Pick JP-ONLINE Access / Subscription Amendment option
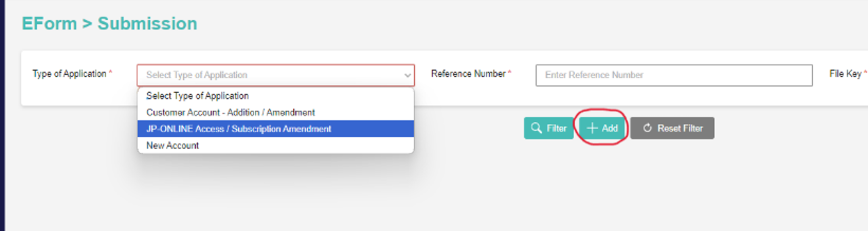 [239, 129]
